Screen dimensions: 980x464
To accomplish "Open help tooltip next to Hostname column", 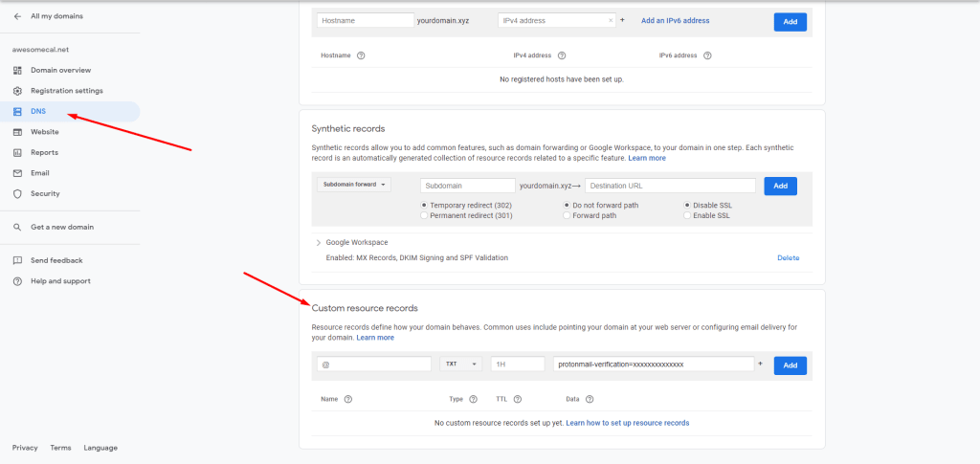I will (361, 55).
